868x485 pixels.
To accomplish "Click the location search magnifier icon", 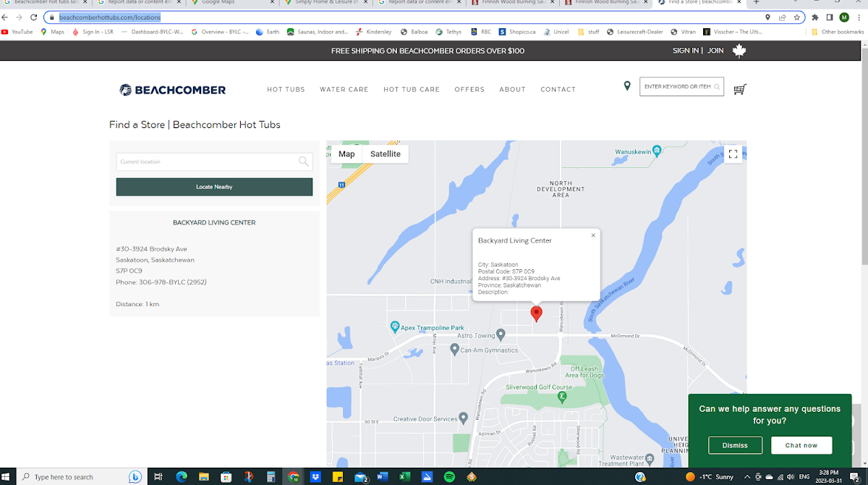I will tap(304, 161).
